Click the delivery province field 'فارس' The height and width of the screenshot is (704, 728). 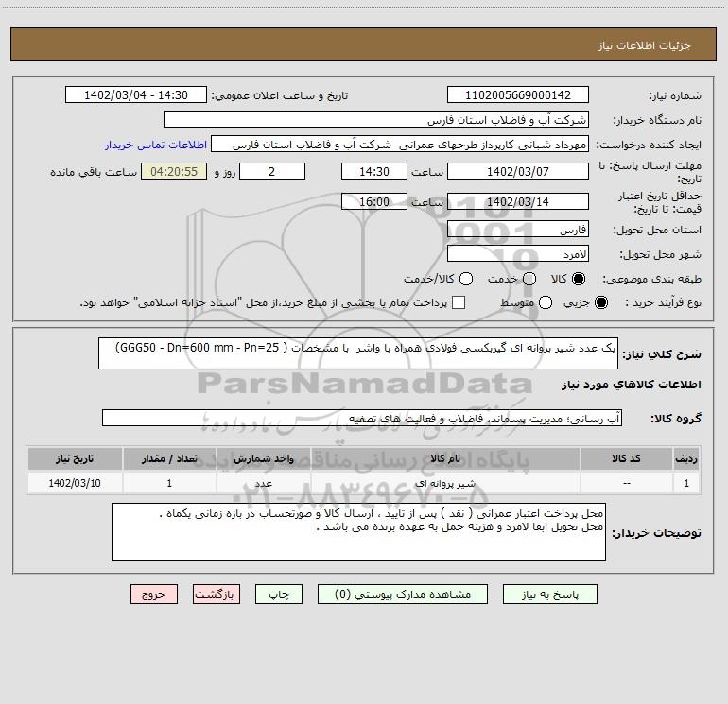click(518, 229)
